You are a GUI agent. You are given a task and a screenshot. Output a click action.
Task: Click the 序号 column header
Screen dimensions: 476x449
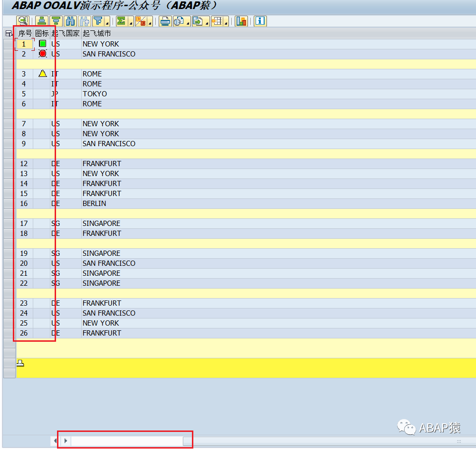click(25, 33)
